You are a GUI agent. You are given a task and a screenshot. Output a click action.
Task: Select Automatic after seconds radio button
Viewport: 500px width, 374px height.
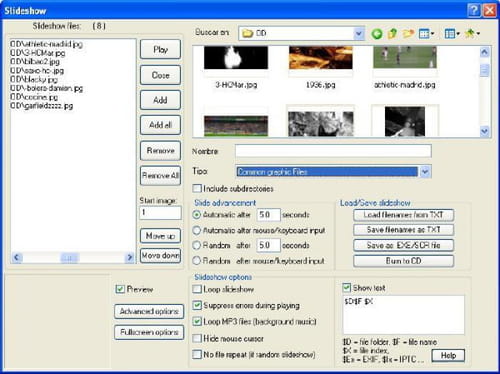(197, 215)
